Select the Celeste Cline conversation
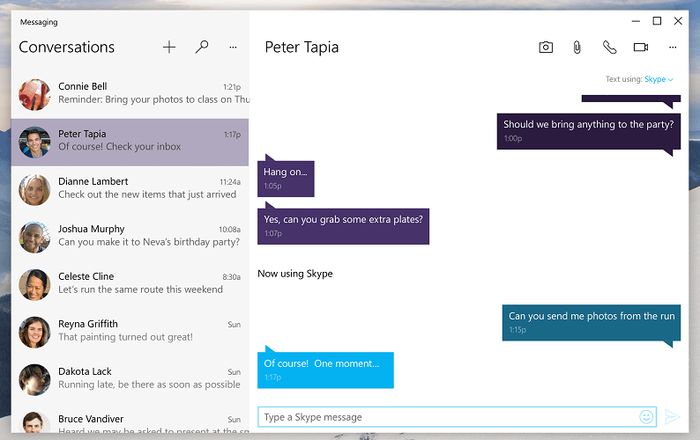 (130, 284)
